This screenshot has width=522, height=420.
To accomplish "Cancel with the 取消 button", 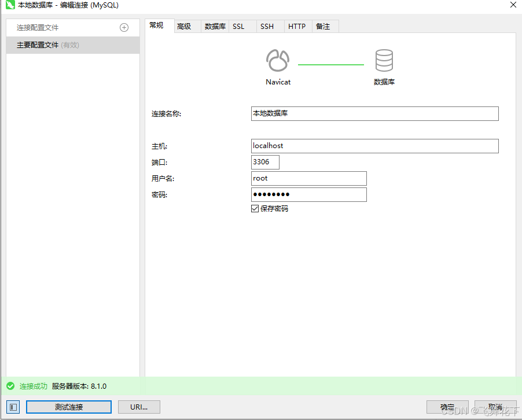I will [495, 407].
